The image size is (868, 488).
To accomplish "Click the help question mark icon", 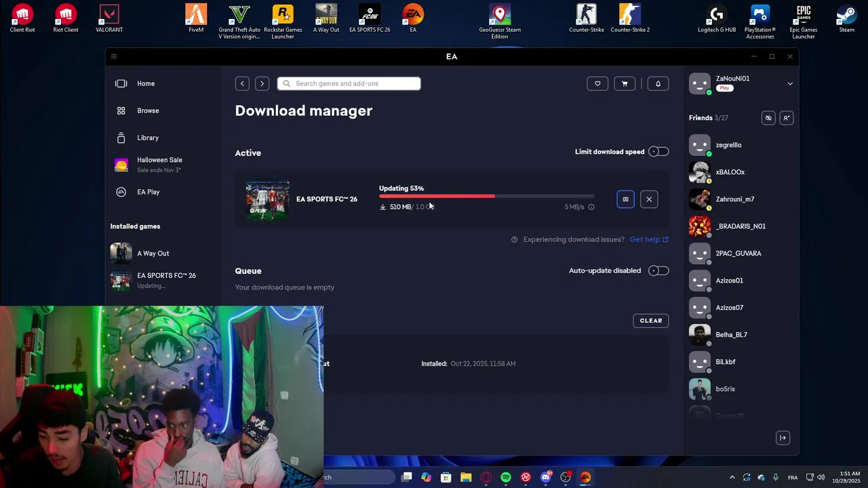I will [514, 239].
